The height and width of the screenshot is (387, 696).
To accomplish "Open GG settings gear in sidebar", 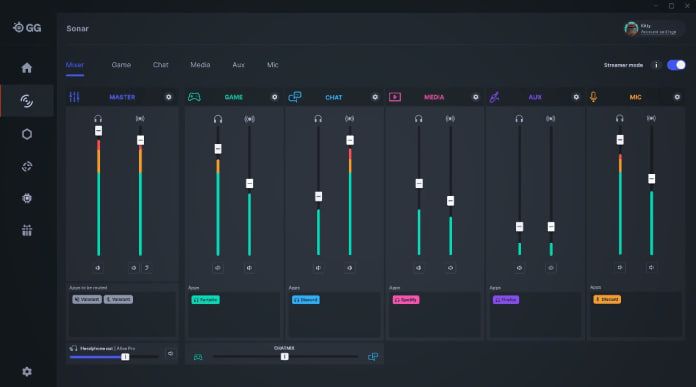I will (27, 372).
